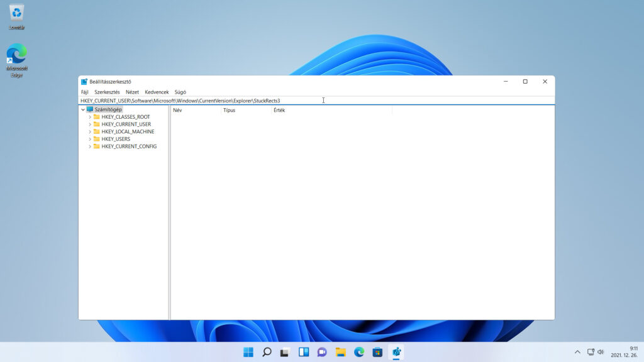The height and width of the screenshot is (362, 644).
Task: Open the Szerkesztés menu
Action: [107, 92]
